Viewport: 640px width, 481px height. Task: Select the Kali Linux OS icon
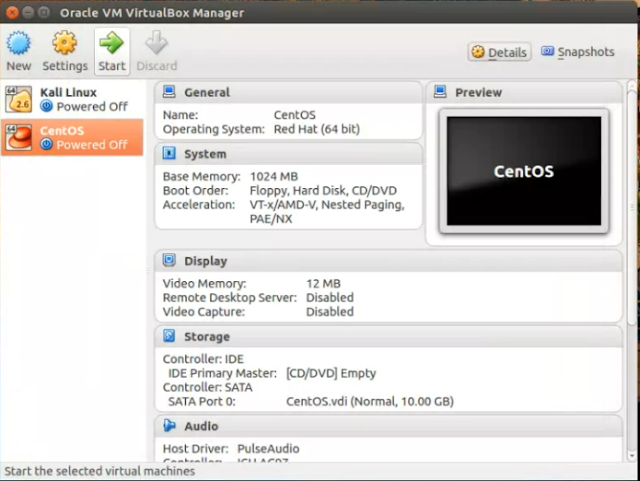point(18,99)
